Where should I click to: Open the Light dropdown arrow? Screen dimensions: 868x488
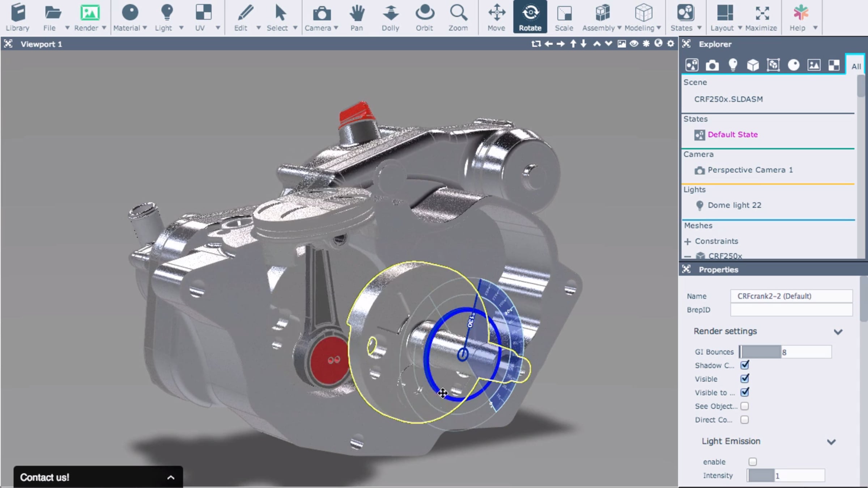[181, 28]
